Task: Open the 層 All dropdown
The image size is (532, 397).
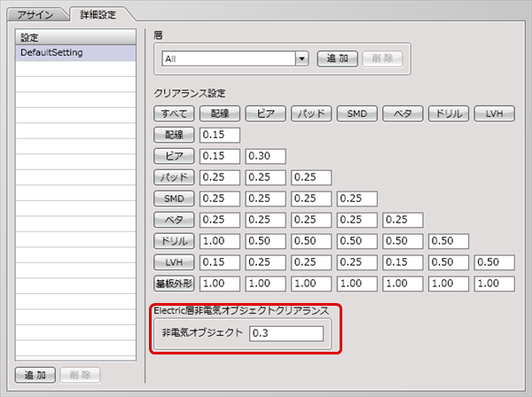Action: coord(301,59)
